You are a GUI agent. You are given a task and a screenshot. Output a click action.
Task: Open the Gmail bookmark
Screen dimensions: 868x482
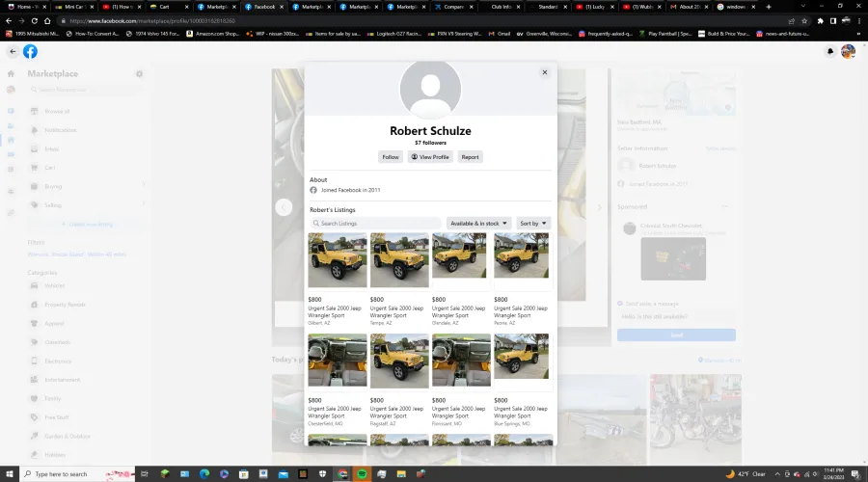click(x=500, y=34)
